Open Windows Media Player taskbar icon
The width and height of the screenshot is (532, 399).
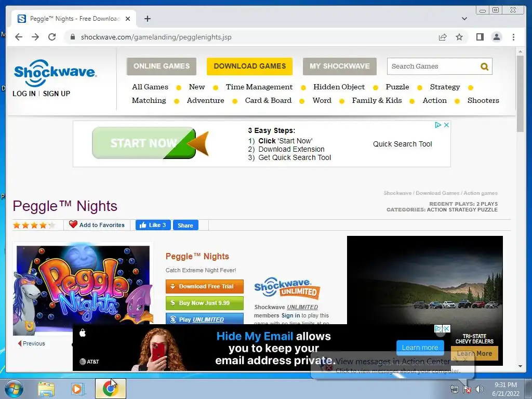tap(77, 389)
